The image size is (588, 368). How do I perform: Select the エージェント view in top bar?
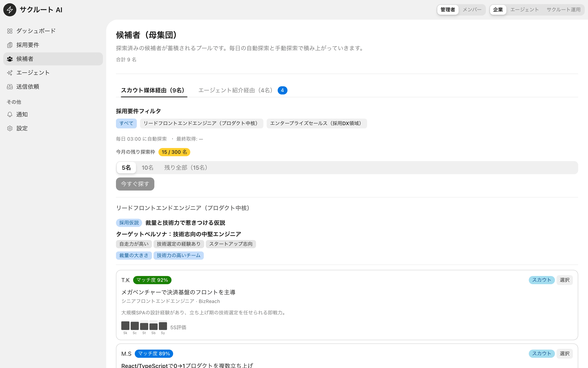point(524,10)
